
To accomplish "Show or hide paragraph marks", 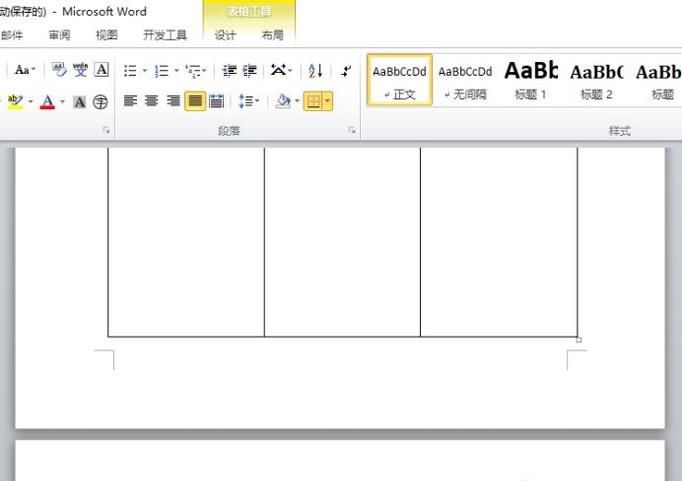I will 346,71.
